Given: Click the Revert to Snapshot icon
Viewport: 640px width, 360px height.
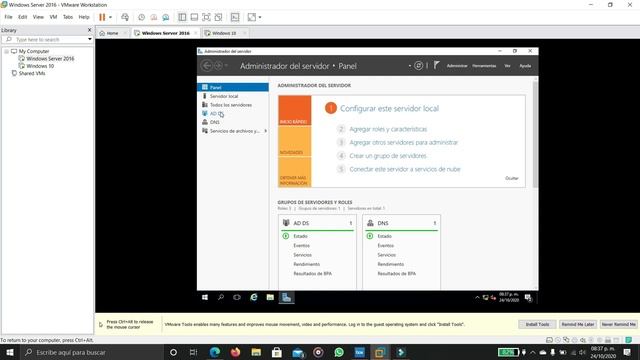Looking at the screenshot, I should (153, 17).
